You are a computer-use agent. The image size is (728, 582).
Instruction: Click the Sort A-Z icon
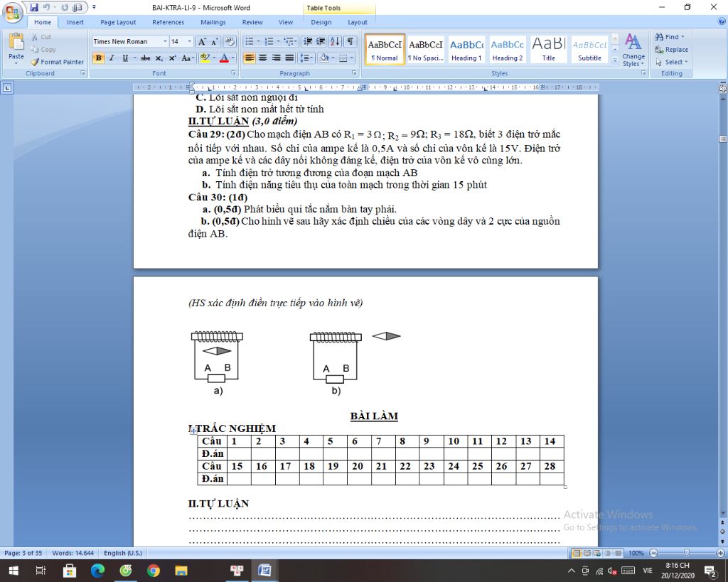coord(335,41)
